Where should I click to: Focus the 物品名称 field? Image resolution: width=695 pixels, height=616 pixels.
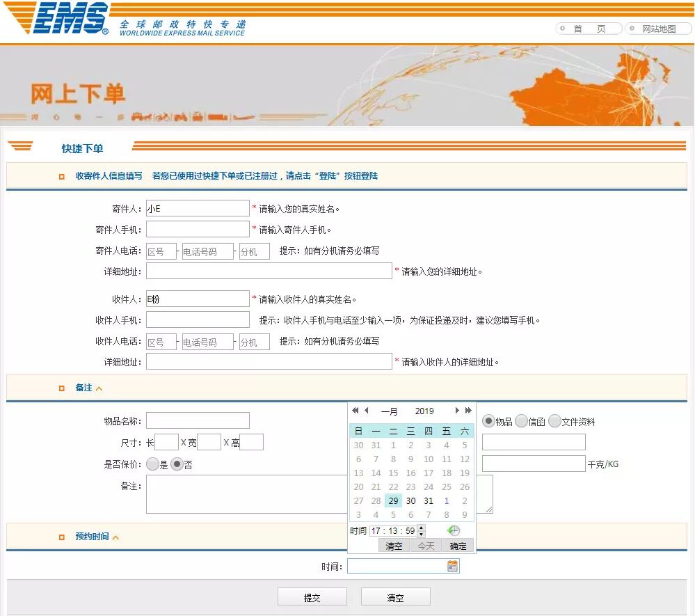tap(198, 420)
